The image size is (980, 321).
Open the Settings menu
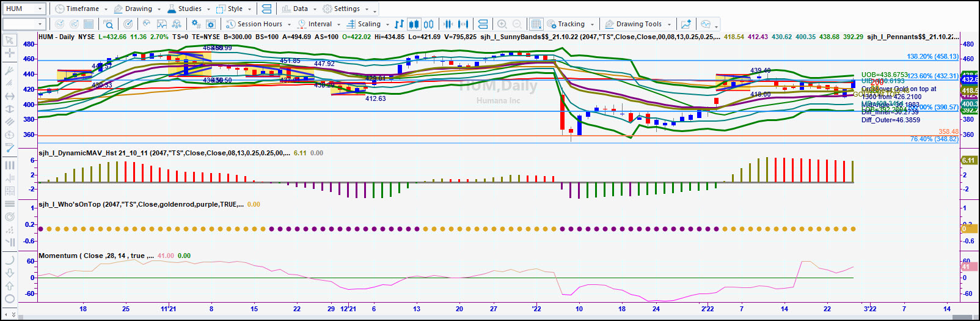[346, 9]
